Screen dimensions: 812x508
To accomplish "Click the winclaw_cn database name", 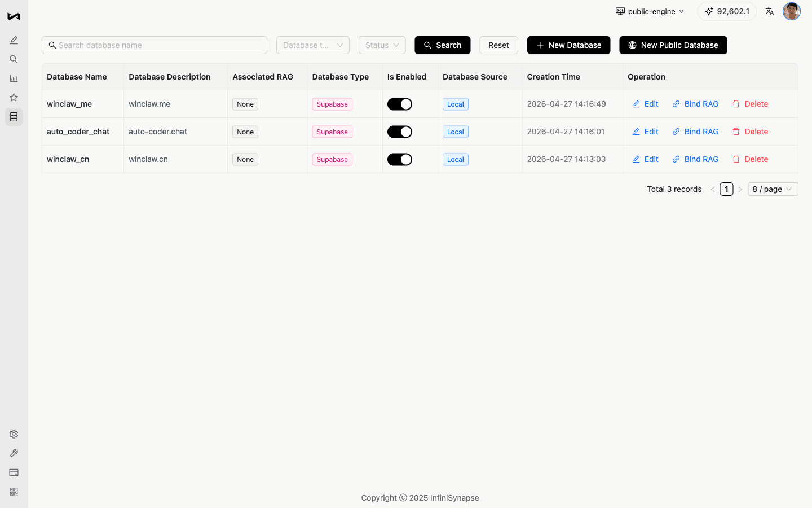I will [x=68, y=159].
